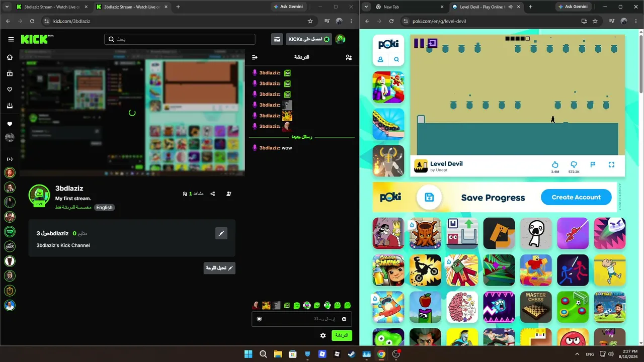
Task: Open the Subway Surfers game thumbnail
Action: coord(388,270)
